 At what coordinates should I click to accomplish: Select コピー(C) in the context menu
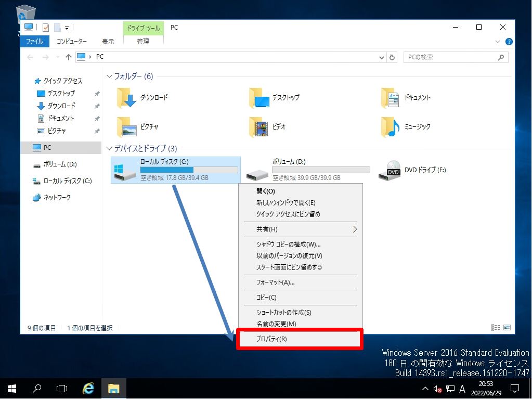(x=301, y=298)
